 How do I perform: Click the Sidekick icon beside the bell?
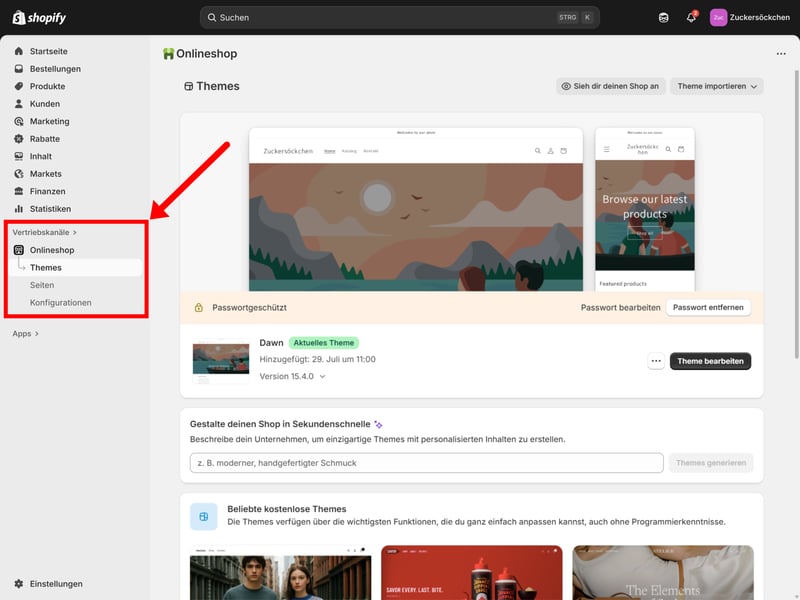click(x=664, y=17)
